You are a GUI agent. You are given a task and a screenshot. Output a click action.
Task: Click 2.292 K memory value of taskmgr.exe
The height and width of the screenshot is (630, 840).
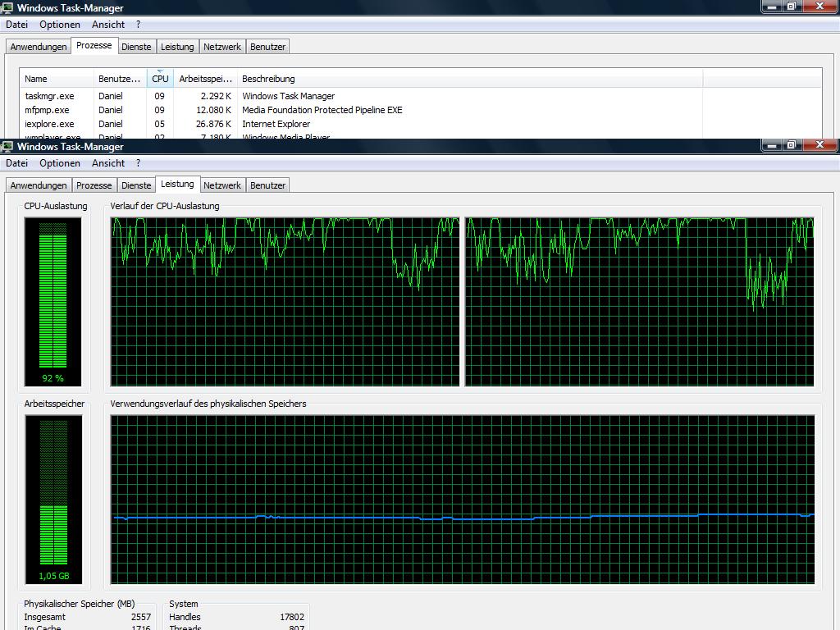[216, 96]
